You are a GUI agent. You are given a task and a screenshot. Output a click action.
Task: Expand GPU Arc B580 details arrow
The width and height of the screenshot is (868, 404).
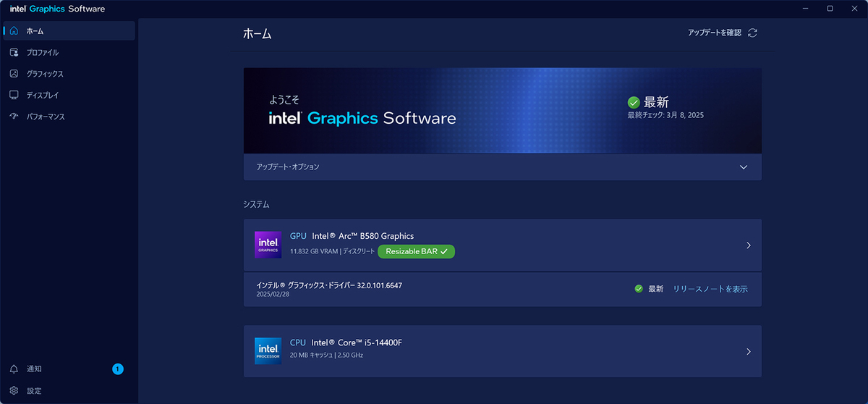tap(749, 245)
